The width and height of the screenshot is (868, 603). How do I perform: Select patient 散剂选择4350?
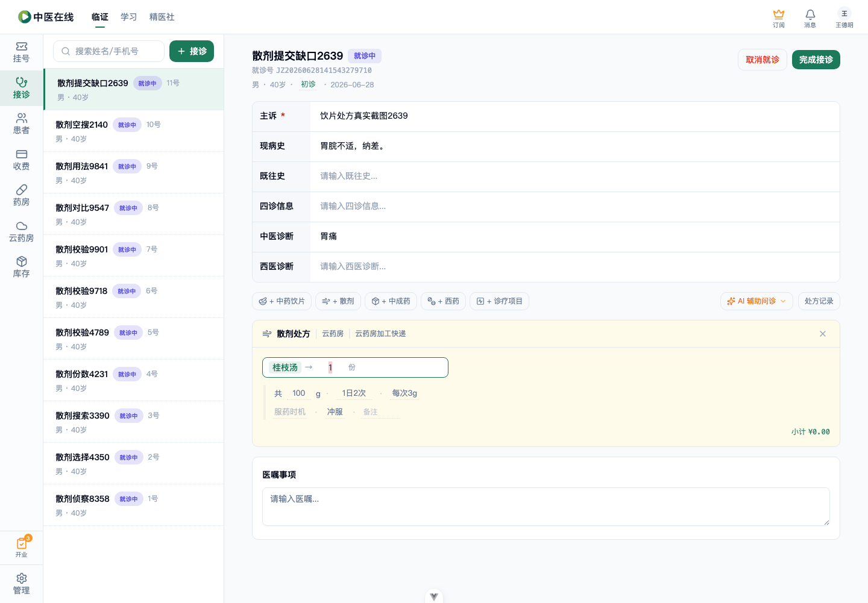point(134,463)
